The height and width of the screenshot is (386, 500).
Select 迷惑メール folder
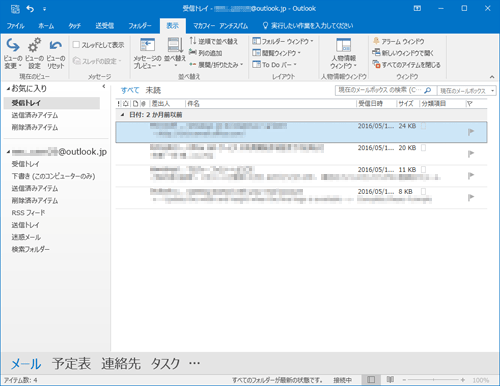coord(26,237)
